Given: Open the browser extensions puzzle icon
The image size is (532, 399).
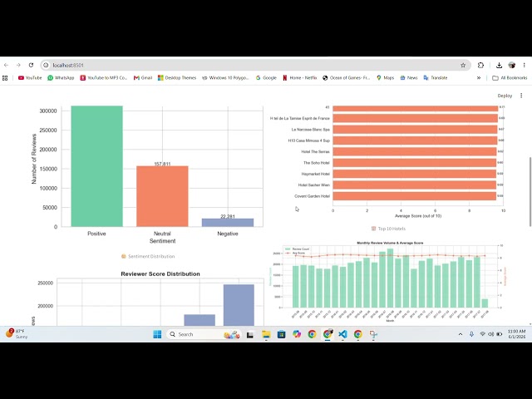Looking at the screenshot, I should 480,65.
